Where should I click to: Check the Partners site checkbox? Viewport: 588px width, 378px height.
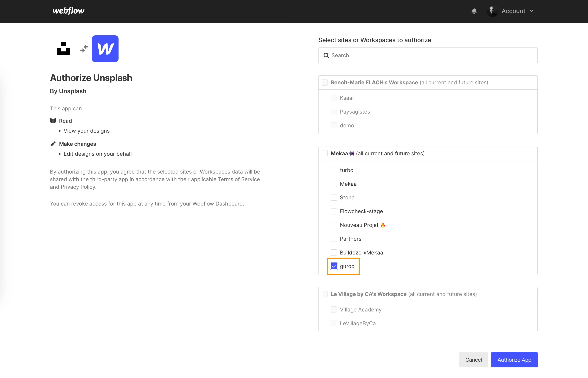coord(334,239)
